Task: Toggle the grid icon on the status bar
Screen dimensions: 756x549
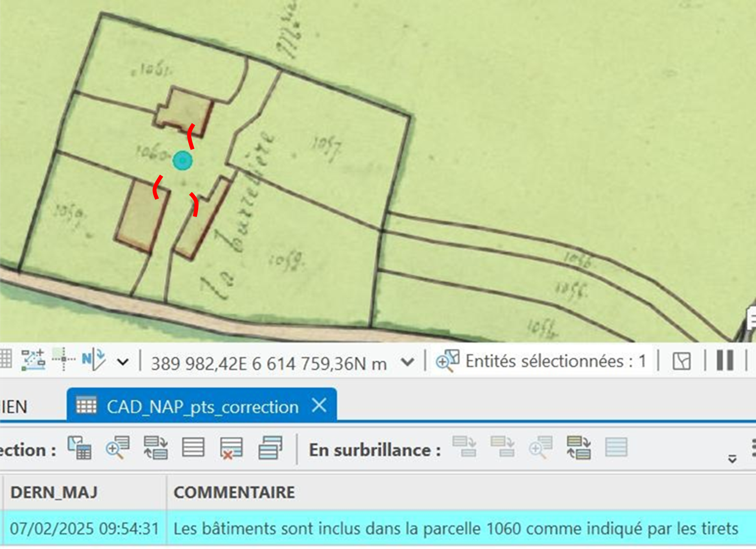Action: (5, 359)
